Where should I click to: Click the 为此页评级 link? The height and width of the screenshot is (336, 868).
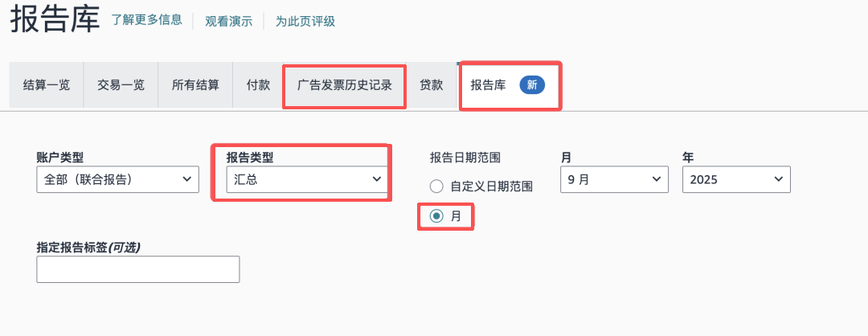tap(305, 21)
